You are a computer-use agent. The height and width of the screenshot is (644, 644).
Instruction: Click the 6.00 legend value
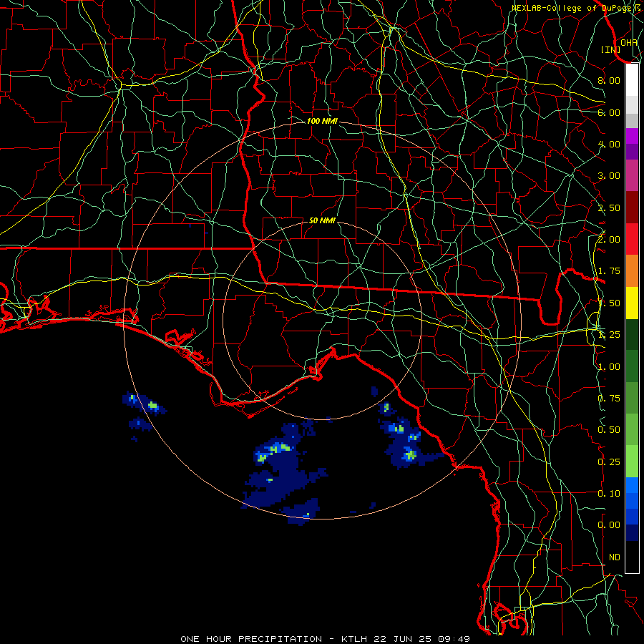(609, 112)
